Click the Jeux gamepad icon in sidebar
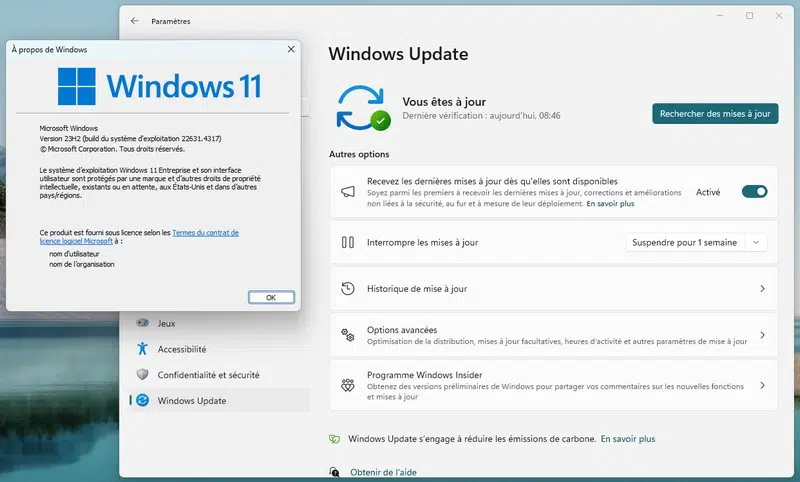This screenshot has height=482, width=800. click(x=143, y=323)
